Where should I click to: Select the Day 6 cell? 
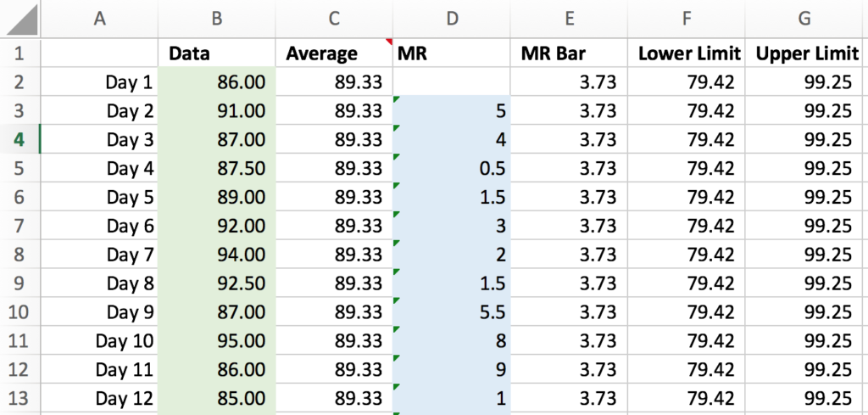point(100,226)
